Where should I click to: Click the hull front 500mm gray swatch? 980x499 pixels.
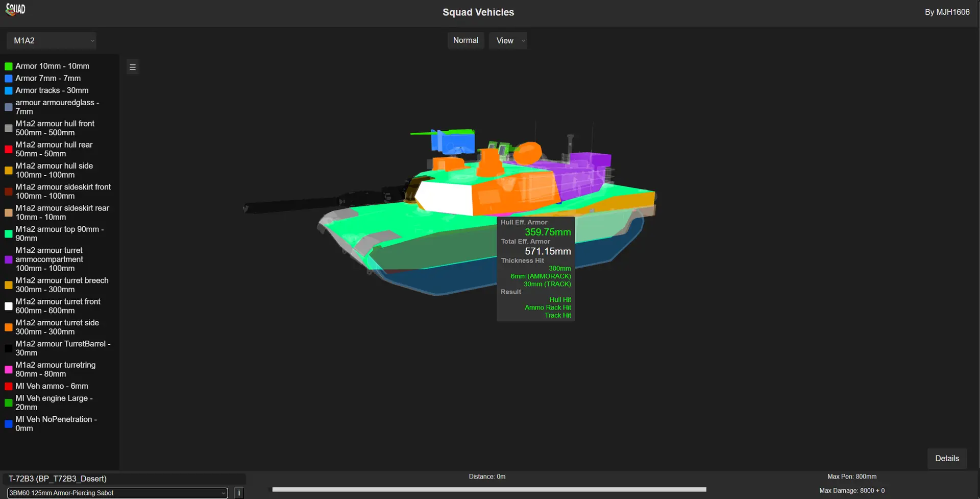click(9, 128)
